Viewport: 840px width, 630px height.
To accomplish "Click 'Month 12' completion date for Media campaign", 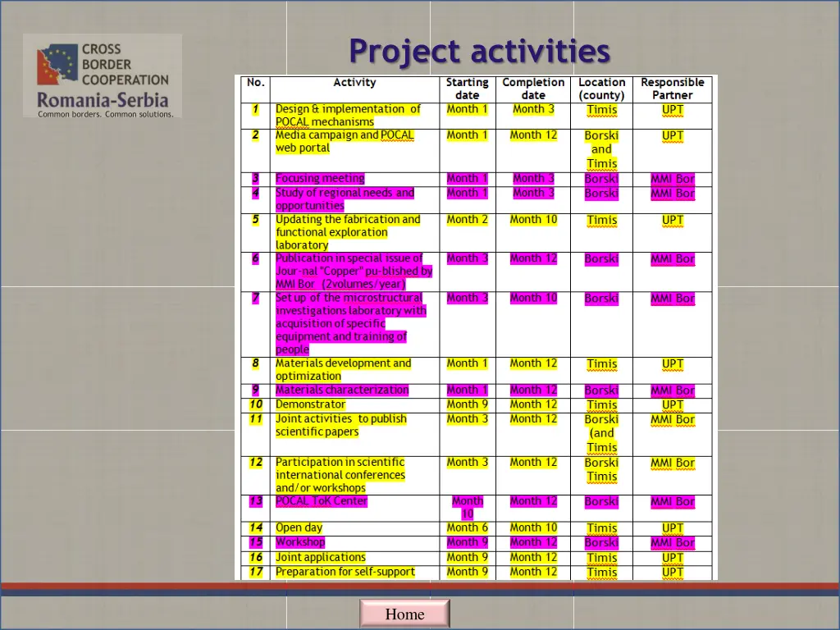I will (533, 135).
